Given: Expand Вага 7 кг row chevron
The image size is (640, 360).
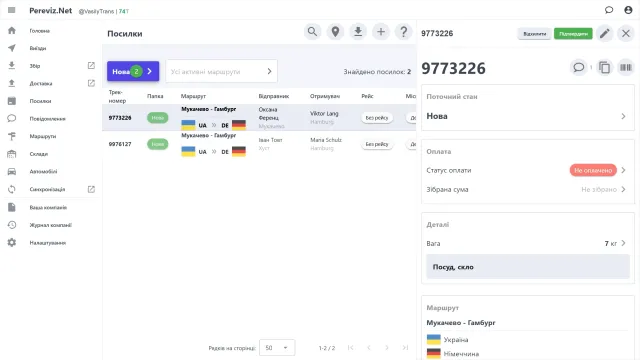Looking at the screenshot, I should (x=623, y=243).
